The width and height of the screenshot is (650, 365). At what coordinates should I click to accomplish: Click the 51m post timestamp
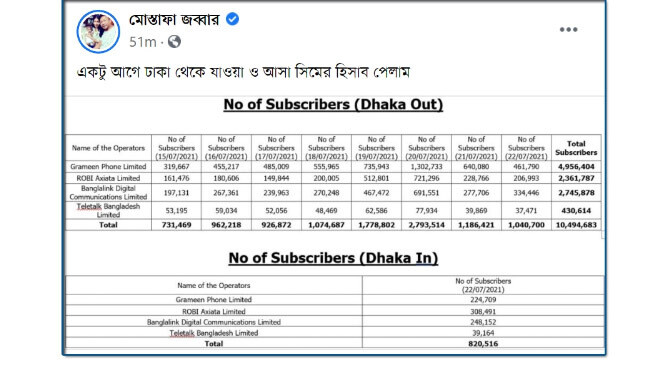point(143,42)
